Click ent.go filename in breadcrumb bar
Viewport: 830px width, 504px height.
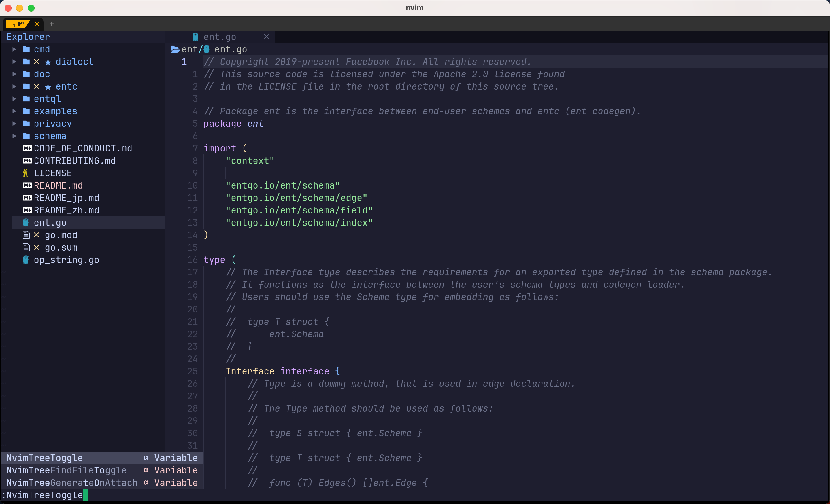(x=231, y=50)
